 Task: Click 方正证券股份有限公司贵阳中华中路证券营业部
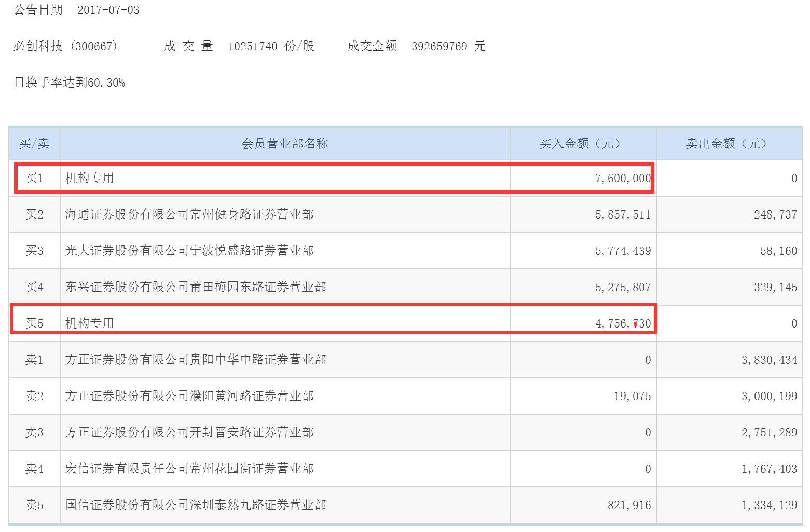point(196,360)
